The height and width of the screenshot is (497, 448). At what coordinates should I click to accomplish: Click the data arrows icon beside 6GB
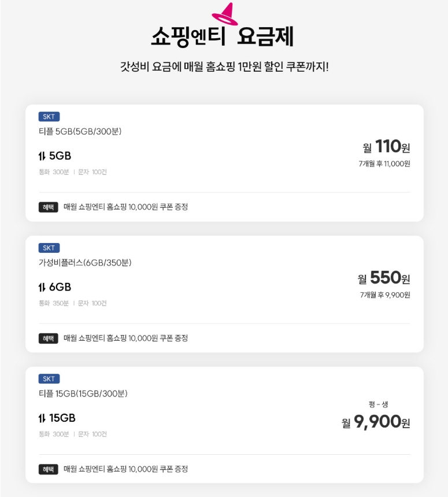[41, 288]
